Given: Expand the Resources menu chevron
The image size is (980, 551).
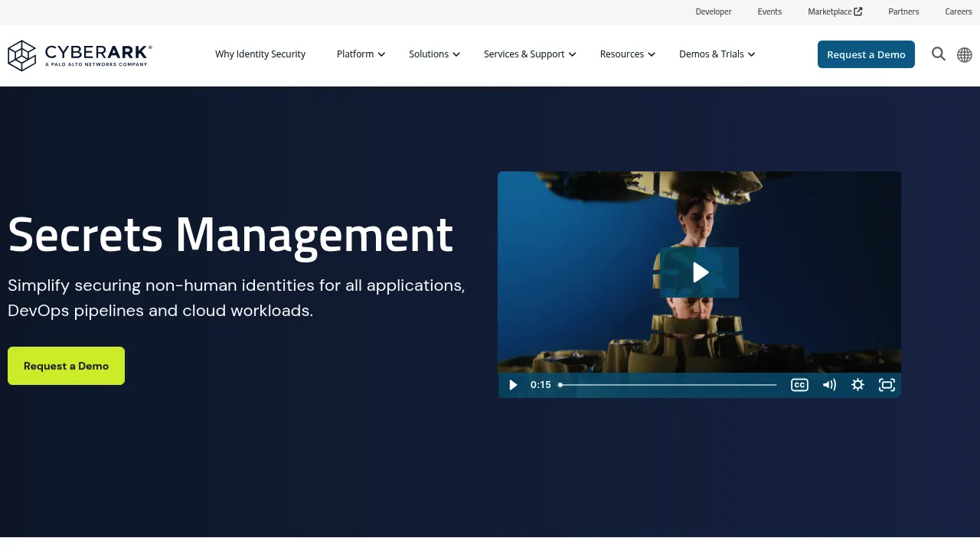Looking at the screenshot, I should 652,54.
